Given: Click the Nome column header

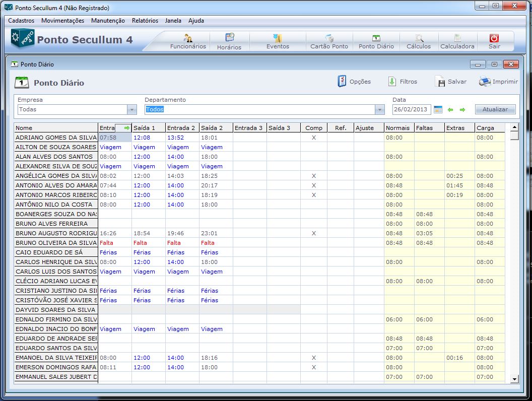Looking at the screenshot, I should [x=56, y=128].
